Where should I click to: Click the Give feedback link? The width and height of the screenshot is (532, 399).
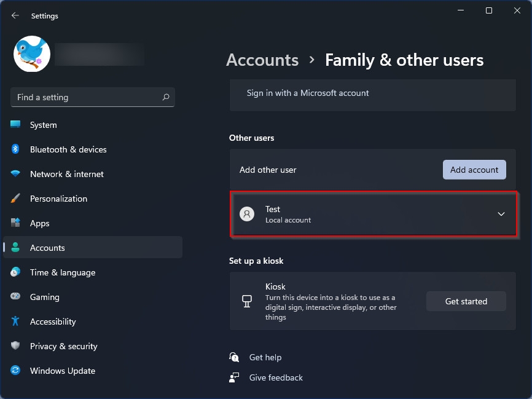tap(276, 377)
